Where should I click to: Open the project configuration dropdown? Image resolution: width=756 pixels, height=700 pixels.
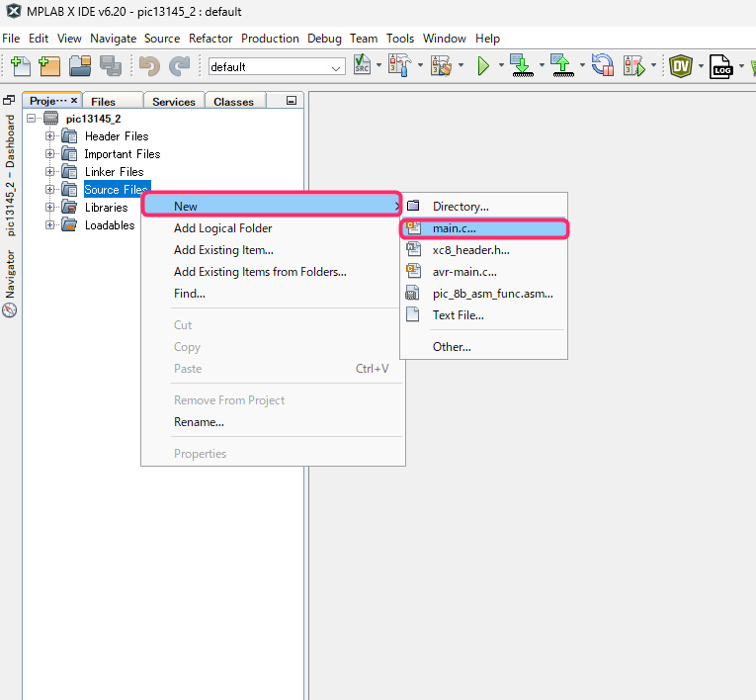click(x=337, y=67)
